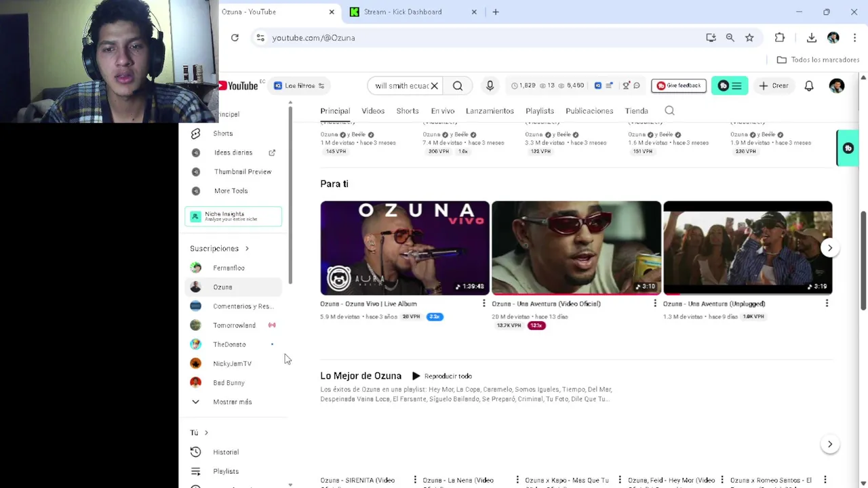Play Una Aventura (Video Oficial) thumbnail
The image size is (868, 488).
[x=576, y=248]
